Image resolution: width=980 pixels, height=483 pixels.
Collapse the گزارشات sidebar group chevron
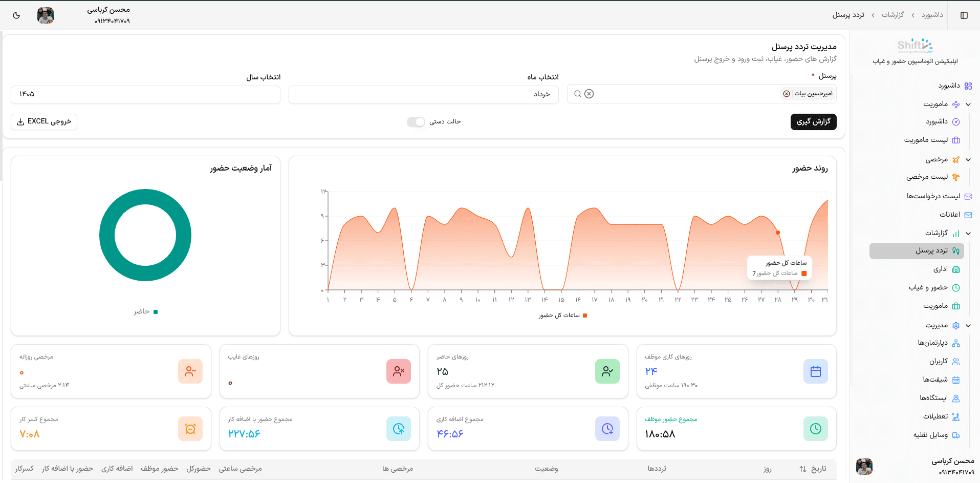click(x=968, y=234)
